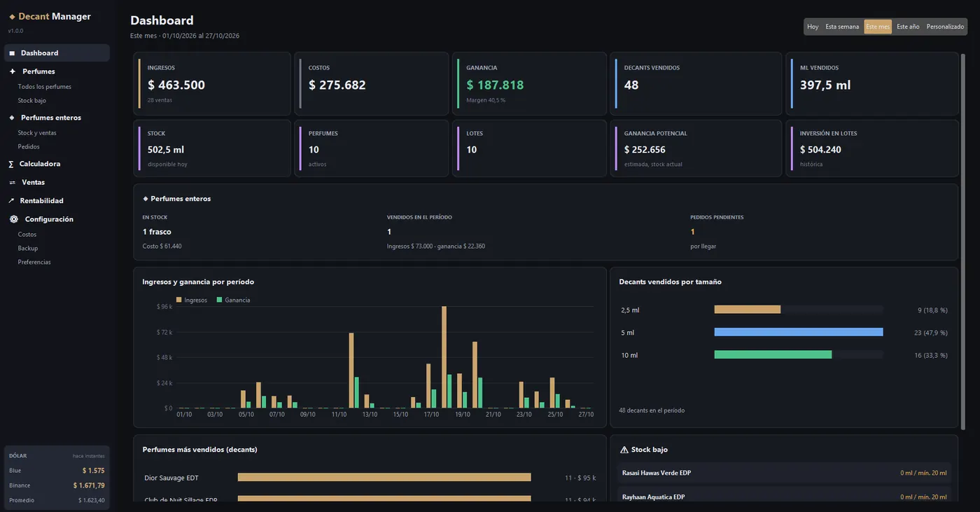Switch the period to Este año
This screenshot has height=512, width=980.
click(x=908, y=27)
